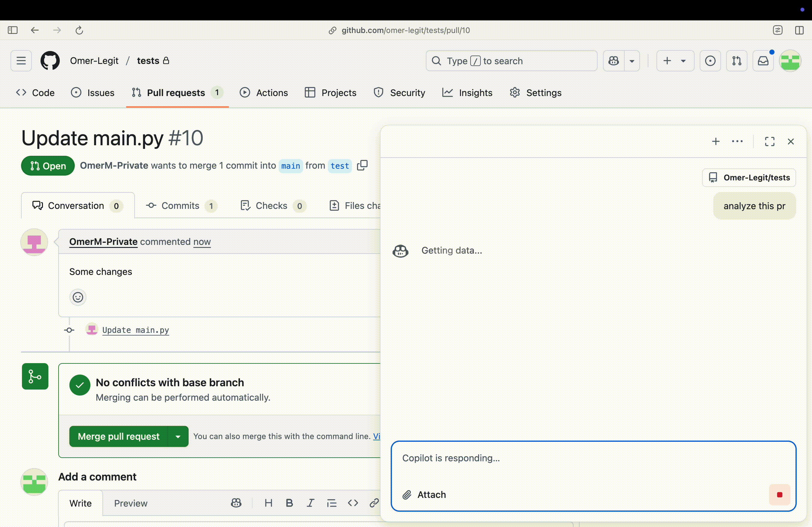Image resolution: width=812 pixels, height=527 pixels.
Task: Switch to the Commits tab
Action: pyautogui.click(x=180, y=206)
